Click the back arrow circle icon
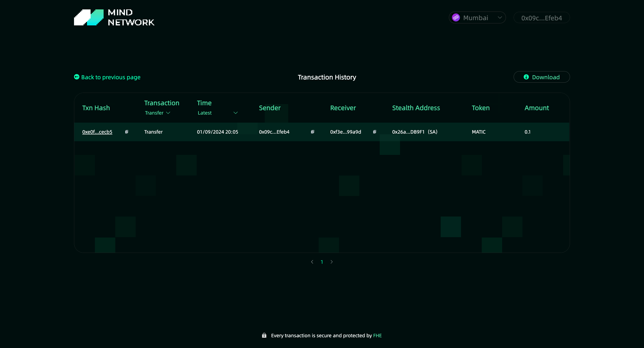Viewport: 644px width, 348px height. point(76,77)
